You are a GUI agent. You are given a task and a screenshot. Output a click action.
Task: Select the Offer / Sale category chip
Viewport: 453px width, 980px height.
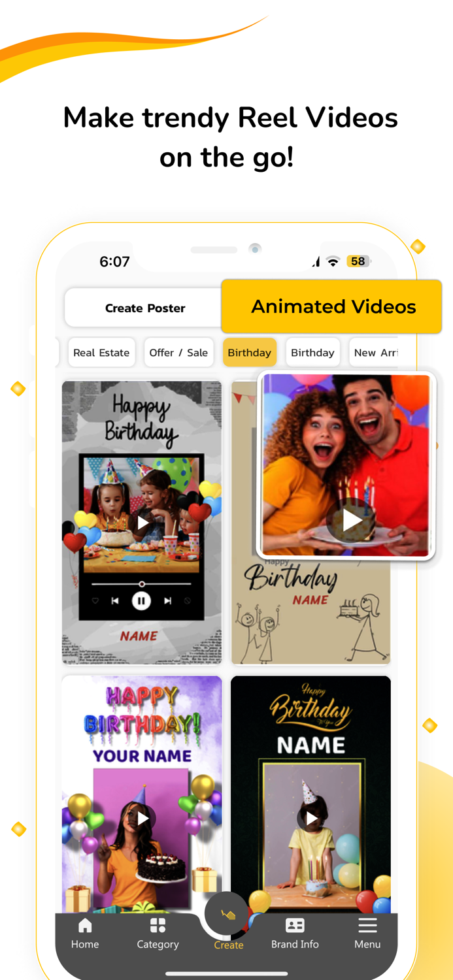click(178, 353)
